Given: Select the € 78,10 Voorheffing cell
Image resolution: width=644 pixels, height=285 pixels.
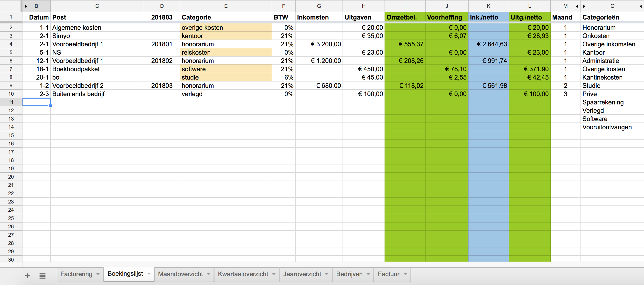Looking at the screenshot, I should pyautogui.click(x=447, y=69).
